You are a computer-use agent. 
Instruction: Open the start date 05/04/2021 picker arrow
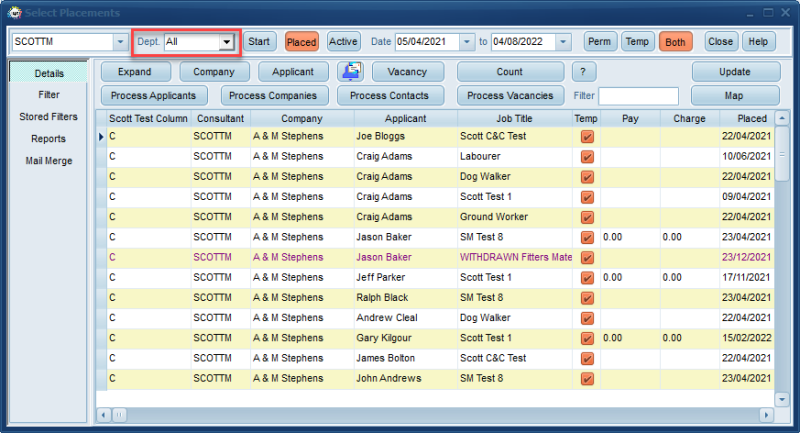pyautogui.click(x=467, y=42)
